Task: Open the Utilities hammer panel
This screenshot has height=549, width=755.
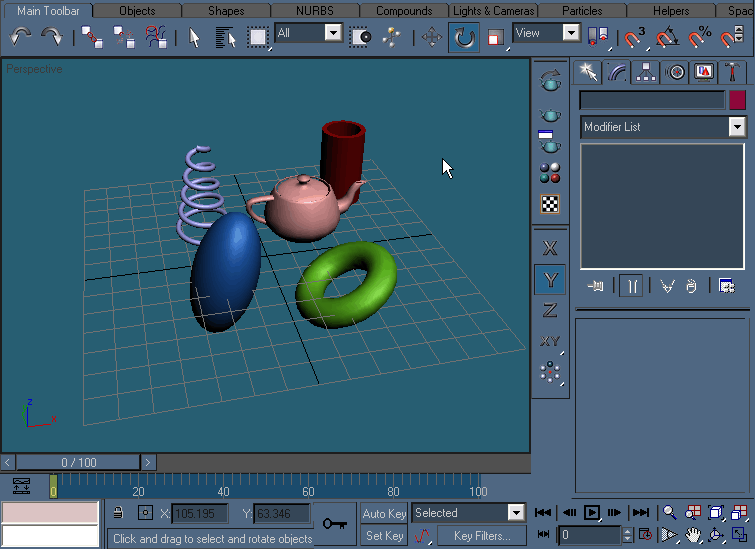Action: [732, 72]
